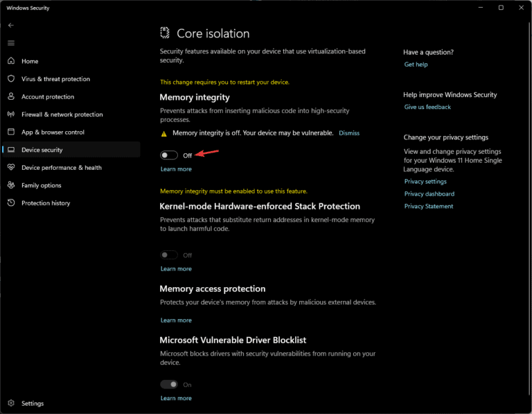532x414 pixels.
Task: Turn on the Memory integrity toggle
Action: click(x=168, y=155)
